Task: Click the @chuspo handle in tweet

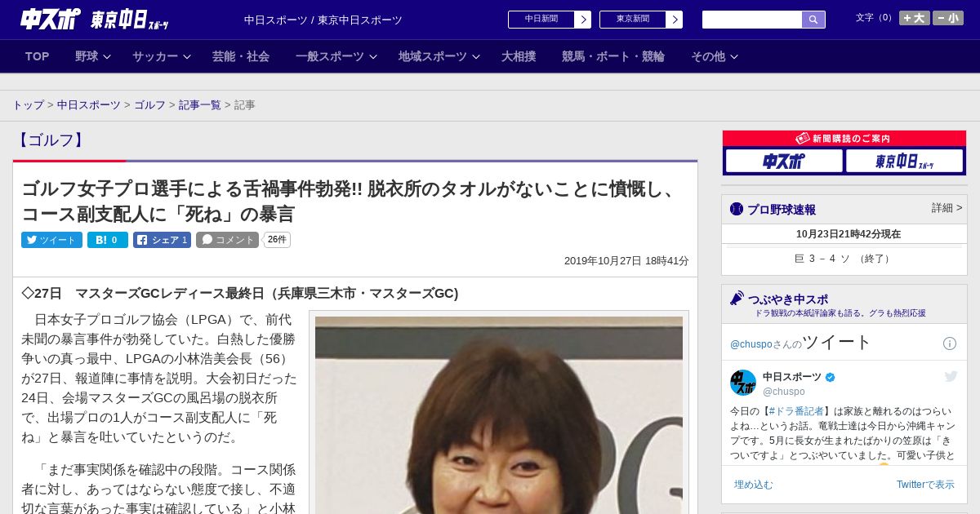Action: (784, 392)
